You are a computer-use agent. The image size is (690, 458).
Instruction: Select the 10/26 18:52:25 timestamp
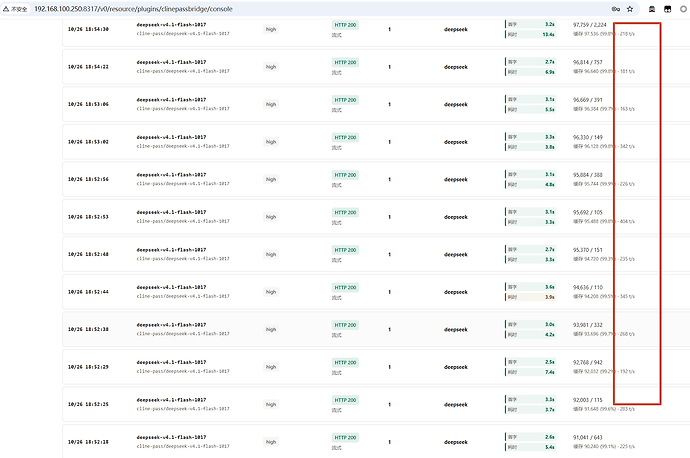click(88, 404)
